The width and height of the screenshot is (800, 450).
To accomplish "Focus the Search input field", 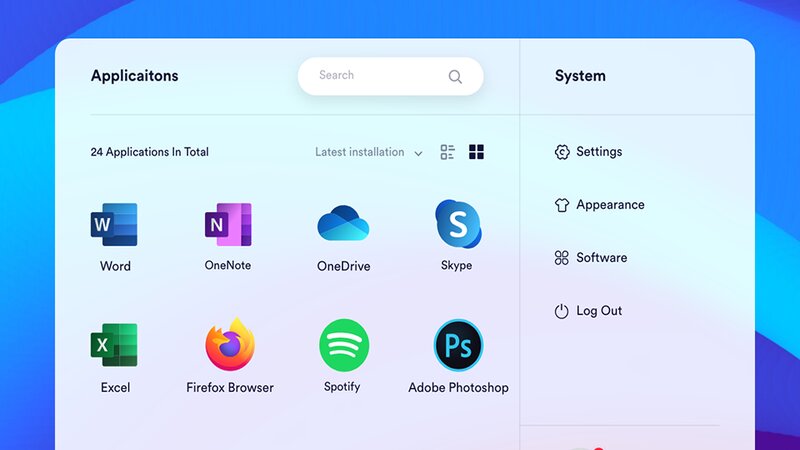I will 390,76.
